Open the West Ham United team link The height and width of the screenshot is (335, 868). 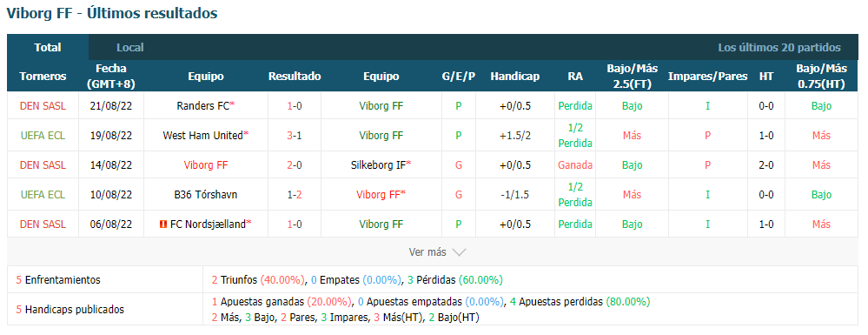tap(202, 136)
